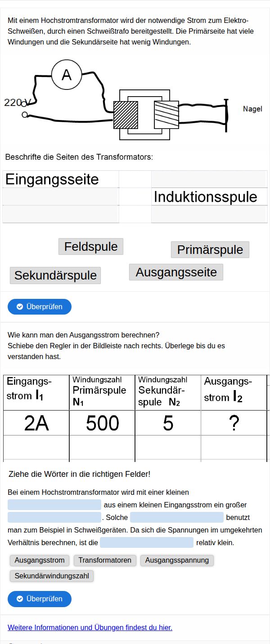Click the check icon on the Überprüfen button under the transformer labeling
Image resolution: width=270 pixels, height=644 pixels.
click(20, 306)
